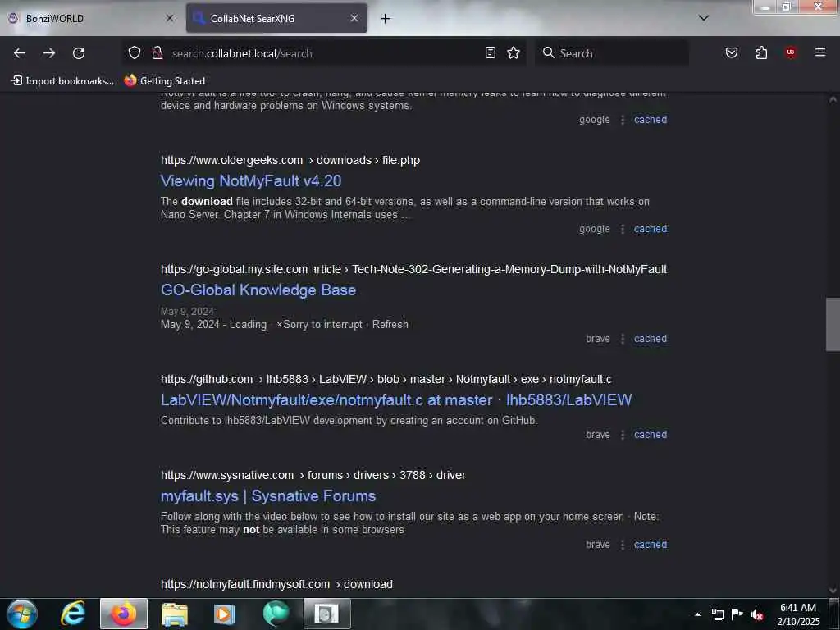Open options dots for GO-Global result
This screenshot has width=840, height=630.
(623, 339)
